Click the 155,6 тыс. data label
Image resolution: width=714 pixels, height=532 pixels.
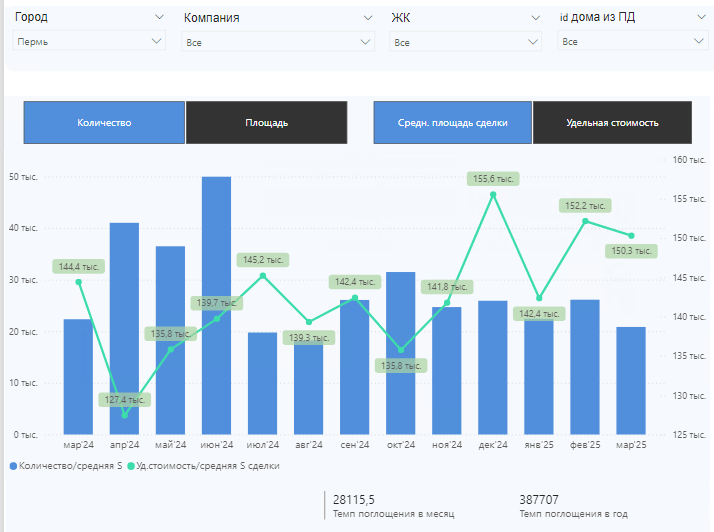pos(493,179)
